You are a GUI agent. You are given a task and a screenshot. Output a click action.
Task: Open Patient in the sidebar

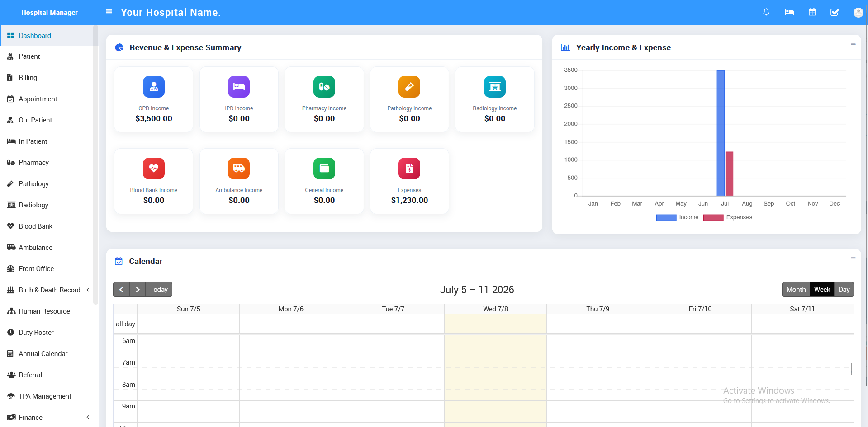click(47, 56)
